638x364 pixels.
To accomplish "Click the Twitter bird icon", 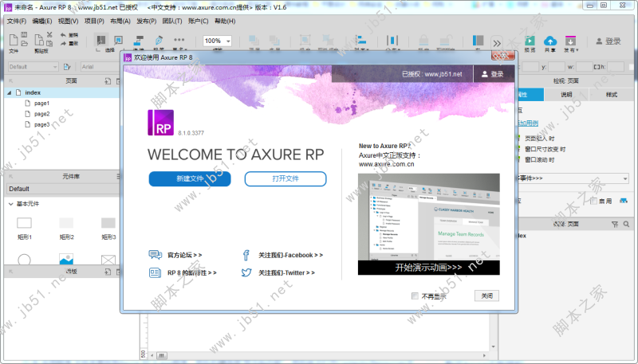I will (246, 272).
